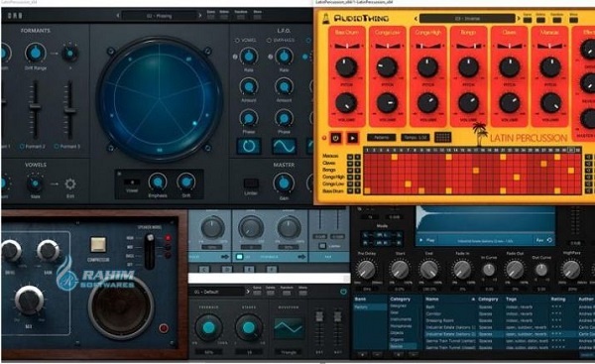The height and width of the screenshot is (364, 595).
Task: Mute the Maracas sequencer row
Action: click(350, 157)
